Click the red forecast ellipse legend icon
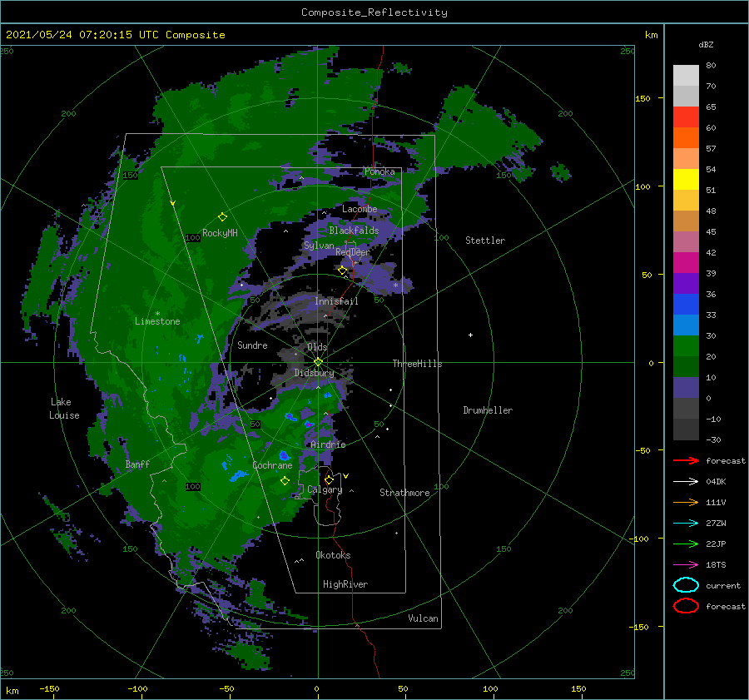Viewport: 749px width, 700px height. click(x=686, y=606)
